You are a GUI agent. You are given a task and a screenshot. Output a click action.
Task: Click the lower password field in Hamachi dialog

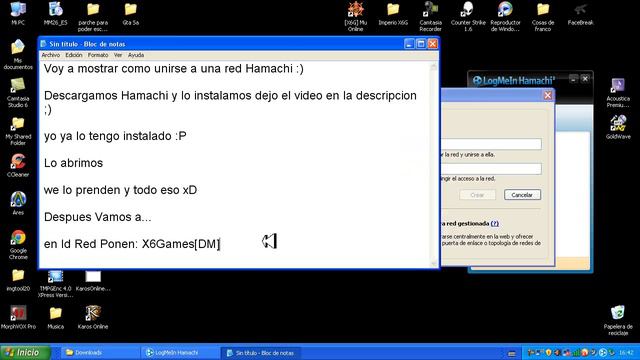(491, 169)
